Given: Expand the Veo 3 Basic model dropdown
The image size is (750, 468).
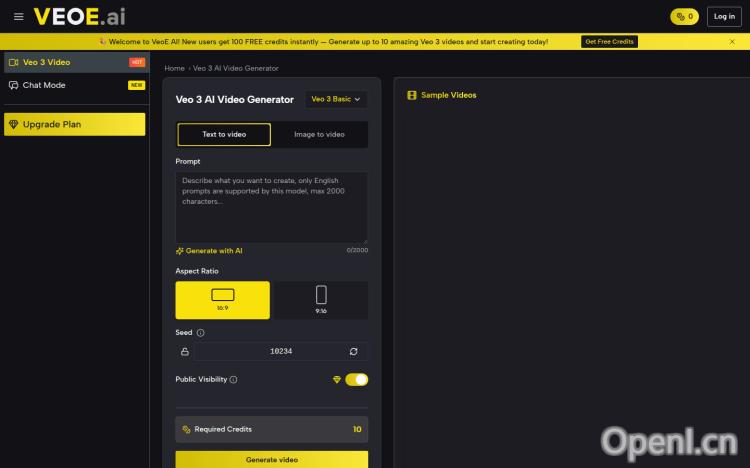Looking at the screenshot, I should (x=336, y=99).
